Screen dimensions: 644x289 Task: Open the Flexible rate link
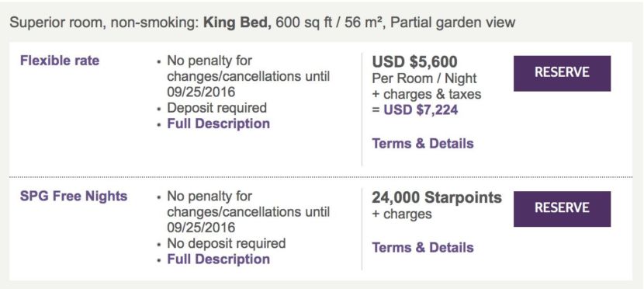[60, 61]
